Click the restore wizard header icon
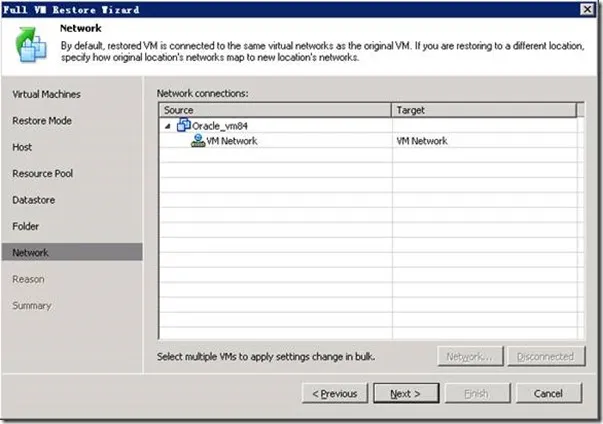Image resolution: width=603 pixels, height=424 pixels. [31, 45]
